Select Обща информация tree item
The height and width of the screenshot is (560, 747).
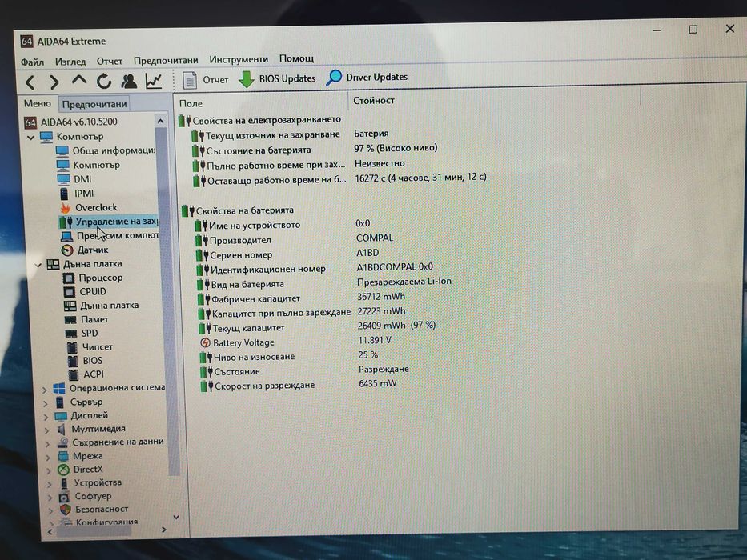click(106, 151)
